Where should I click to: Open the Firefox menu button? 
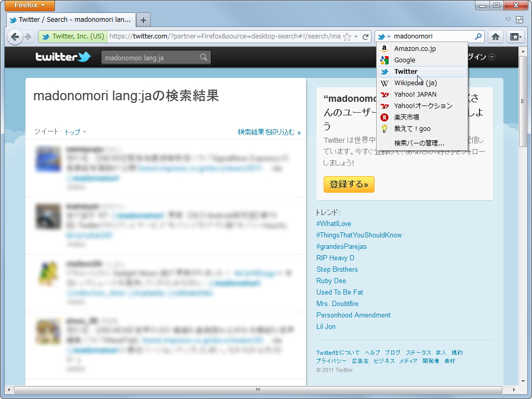pos(29,6)
